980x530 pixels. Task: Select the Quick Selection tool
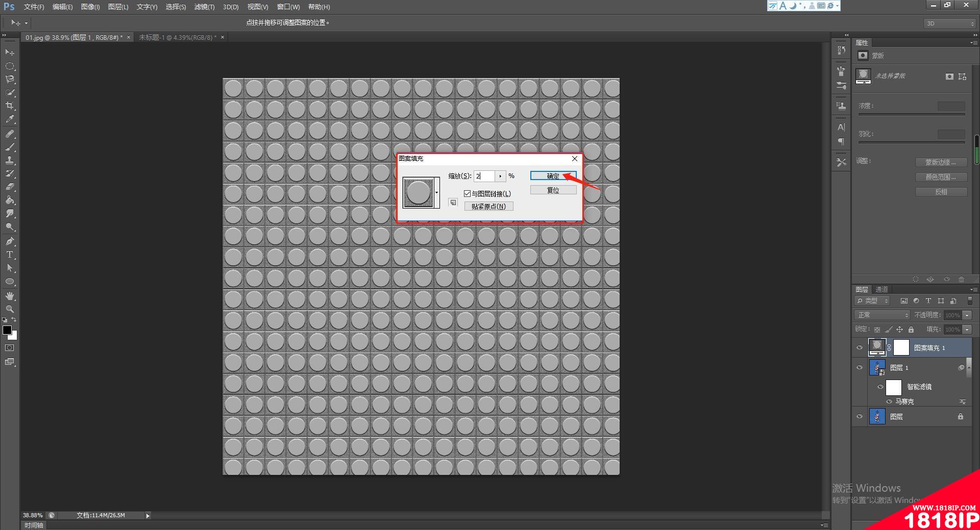pos(10,92)
